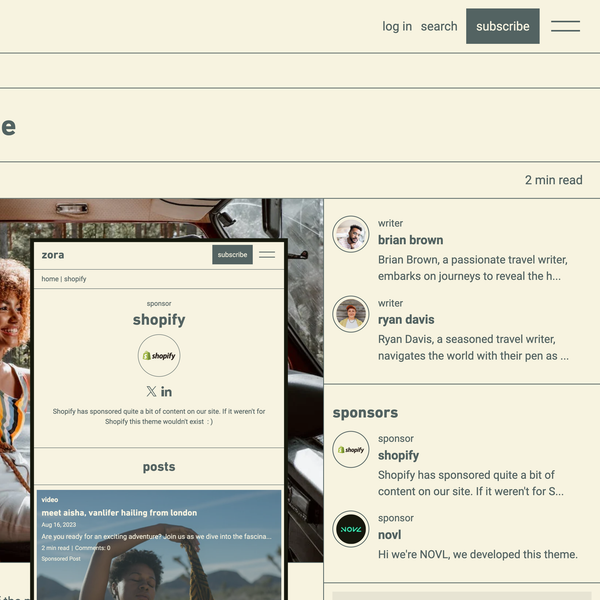Click the small subscribe button in mockup

click(x=232, y=254)
